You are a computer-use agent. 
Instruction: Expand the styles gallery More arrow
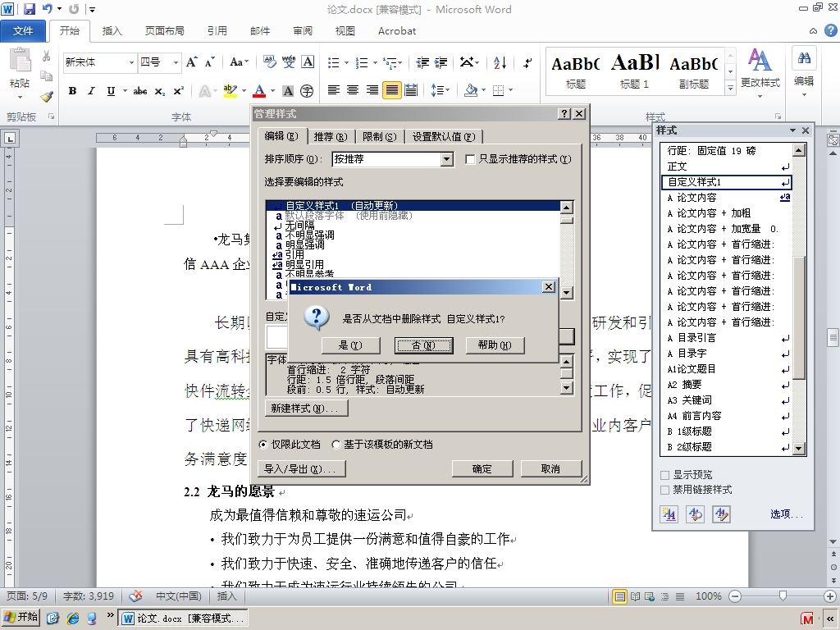(730, 87)
